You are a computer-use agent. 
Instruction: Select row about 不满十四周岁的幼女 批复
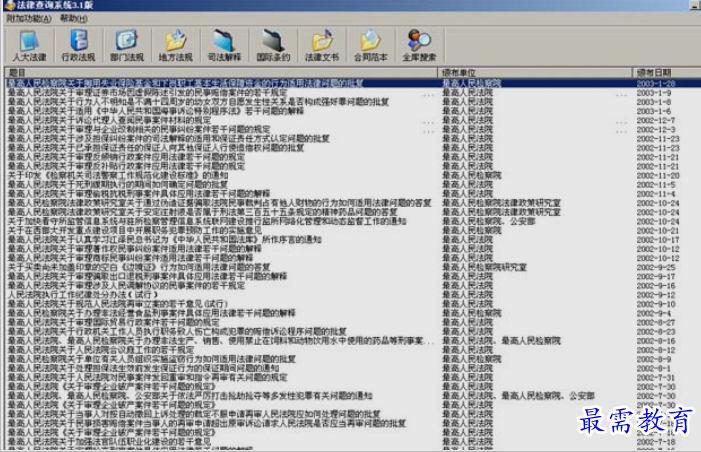click(x=352, y=101)
